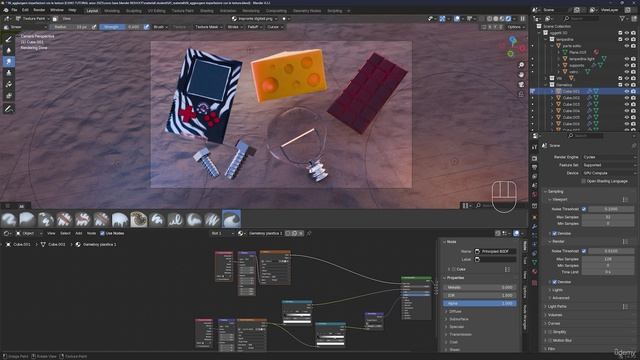Select wireframe viewport shading mode icon
This screenshot has width=640, height=360.
pyautogui.click(x=489, y=19)
